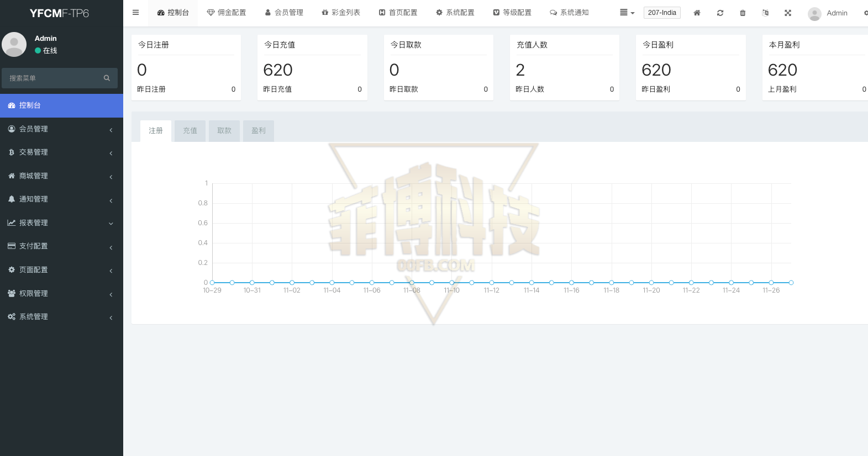Click the gear icon beside 页面配置
The image size is (868, 456).
pyautogui.click(x=12, y=269)
